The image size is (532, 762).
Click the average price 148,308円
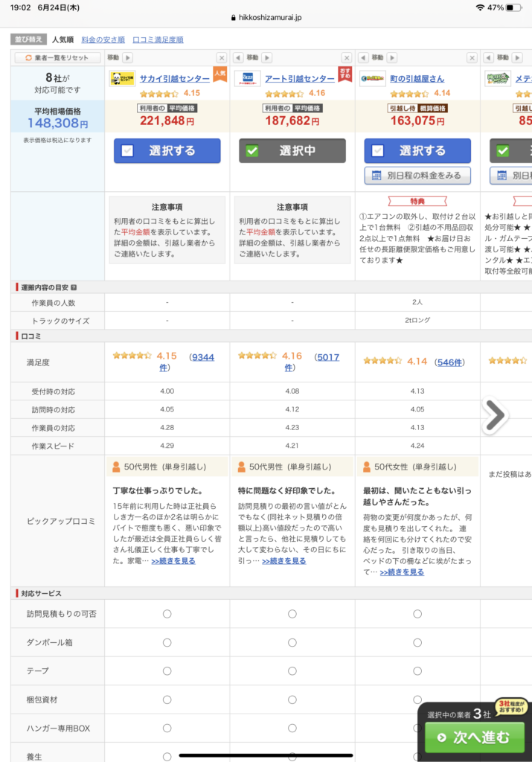tap(58, 124)
